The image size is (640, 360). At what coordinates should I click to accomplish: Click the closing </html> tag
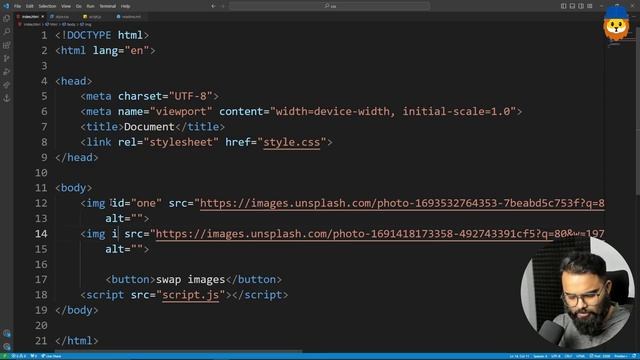pyautogui.click(x=77, y=340)
